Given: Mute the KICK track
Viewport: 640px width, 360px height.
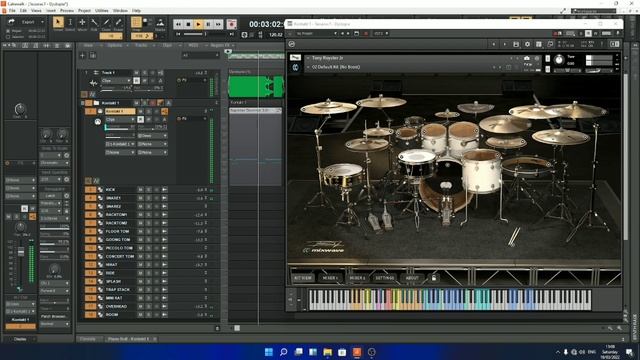Looking at the screenshot, I should tap(140, 190).
